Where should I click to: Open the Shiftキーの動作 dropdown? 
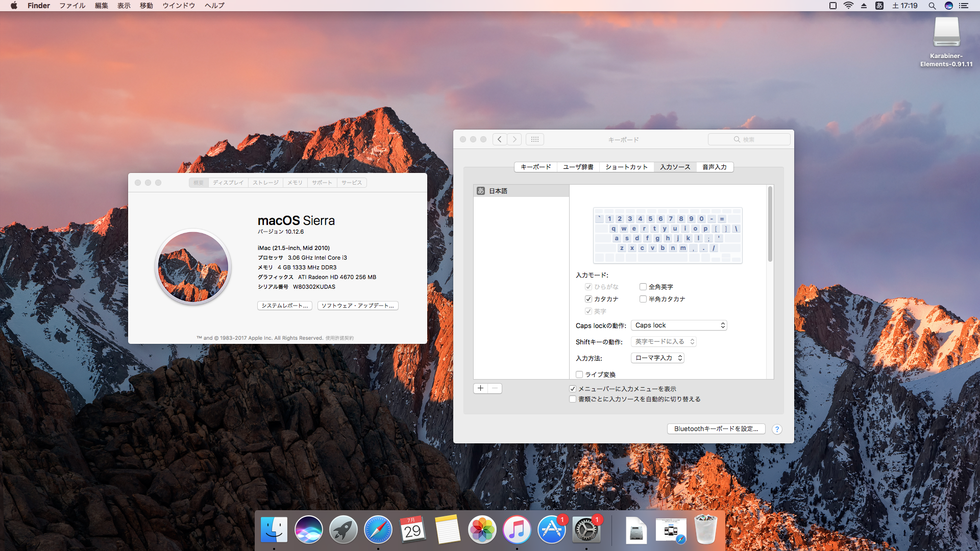[664, 342]
